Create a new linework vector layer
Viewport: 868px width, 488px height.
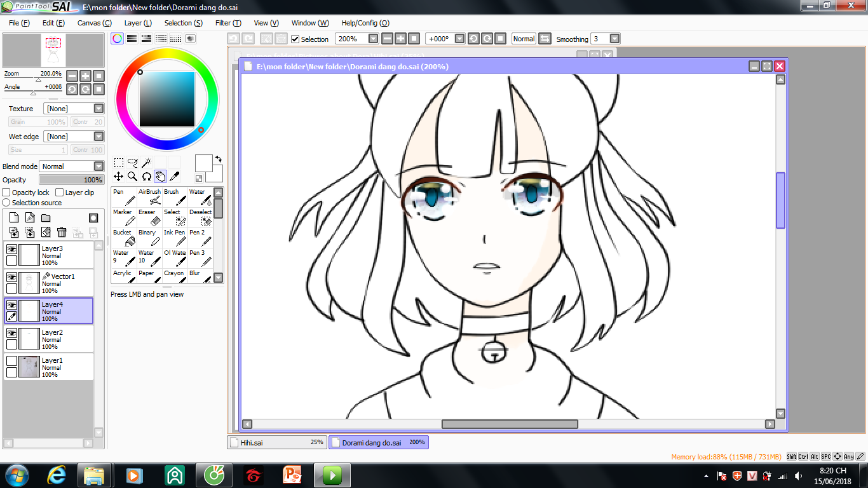click(30, 218)
